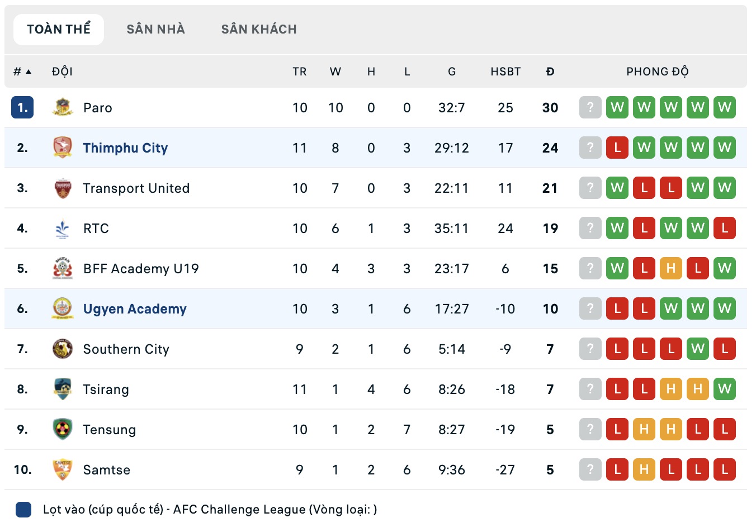Click the Samtse club logo
This screenshot has height=532, width=756.
tap(63, 469)
